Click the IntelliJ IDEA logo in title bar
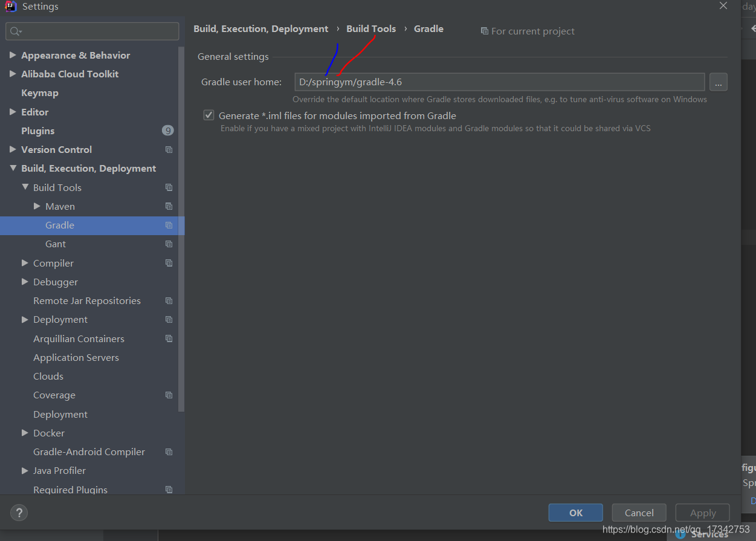 tap(11, 7)
